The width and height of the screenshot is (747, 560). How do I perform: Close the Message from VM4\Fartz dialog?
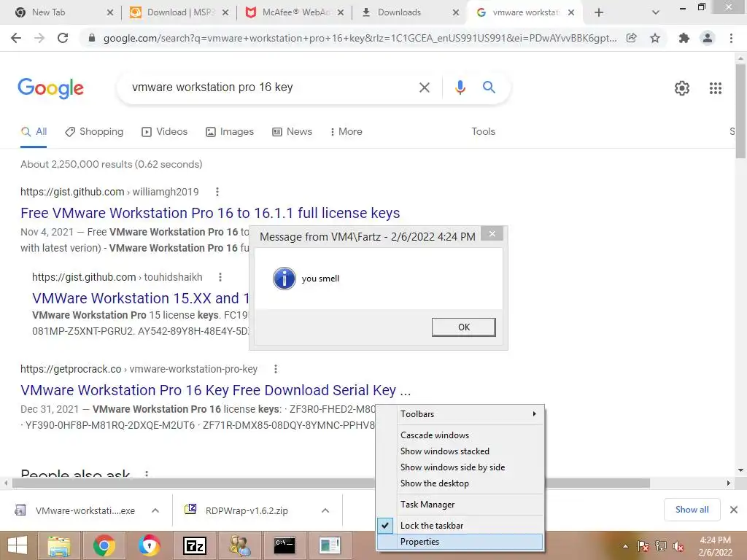(492, 233)
